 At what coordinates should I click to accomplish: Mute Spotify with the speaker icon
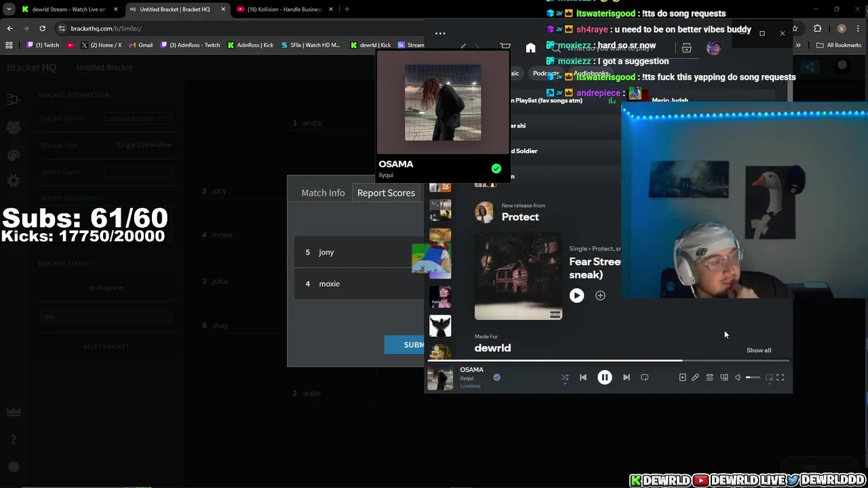(x=738, y=378)
